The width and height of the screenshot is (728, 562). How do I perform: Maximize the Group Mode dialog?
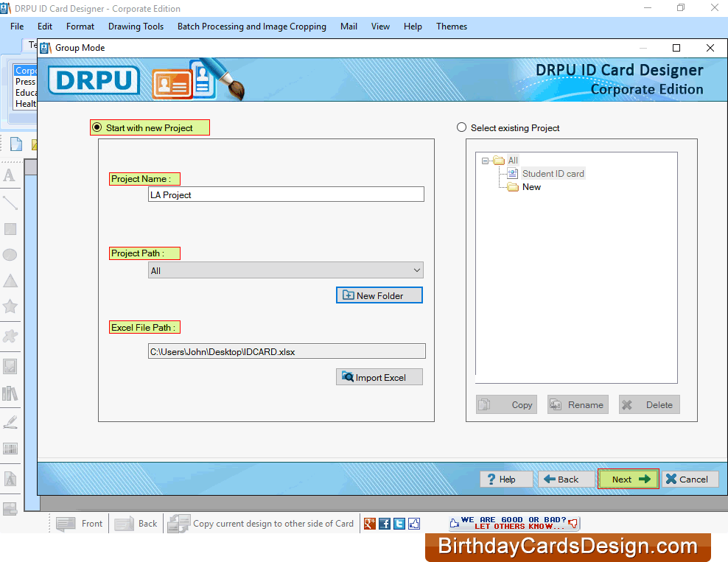tap(676, 48)
